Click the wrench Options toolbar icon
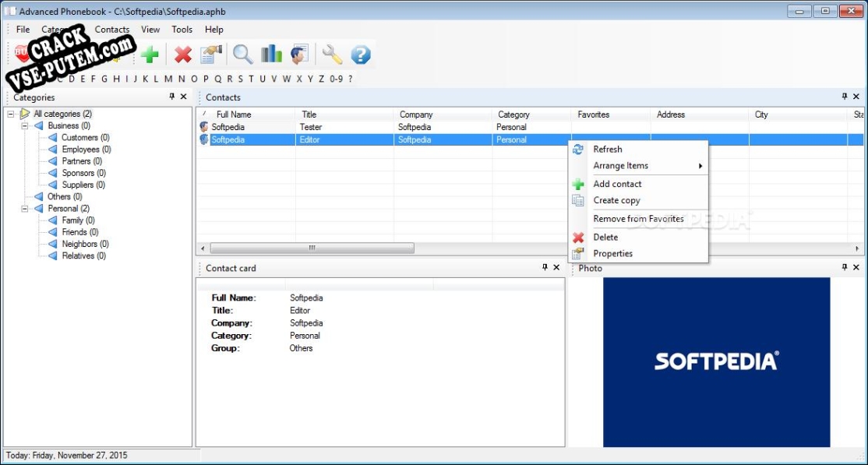The image size is (868, 465). (x=332, y=55)
